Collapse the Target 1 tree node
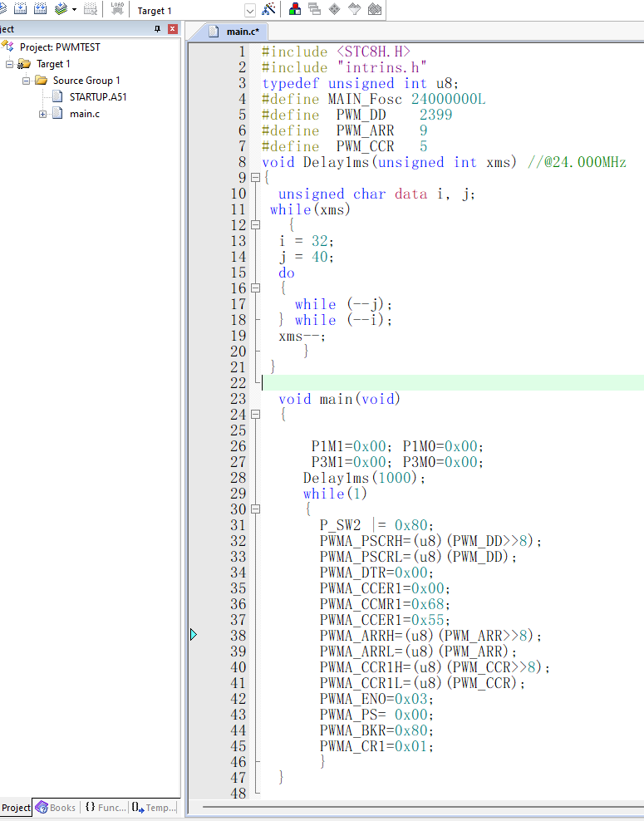 [9, 64]
